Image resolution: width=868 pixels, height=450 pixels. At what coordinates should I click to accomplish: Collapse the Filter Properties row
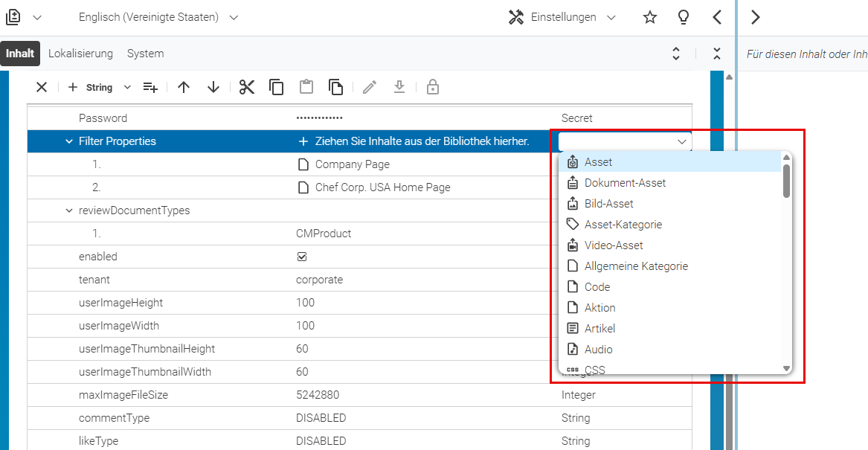(x=68, y=141)
